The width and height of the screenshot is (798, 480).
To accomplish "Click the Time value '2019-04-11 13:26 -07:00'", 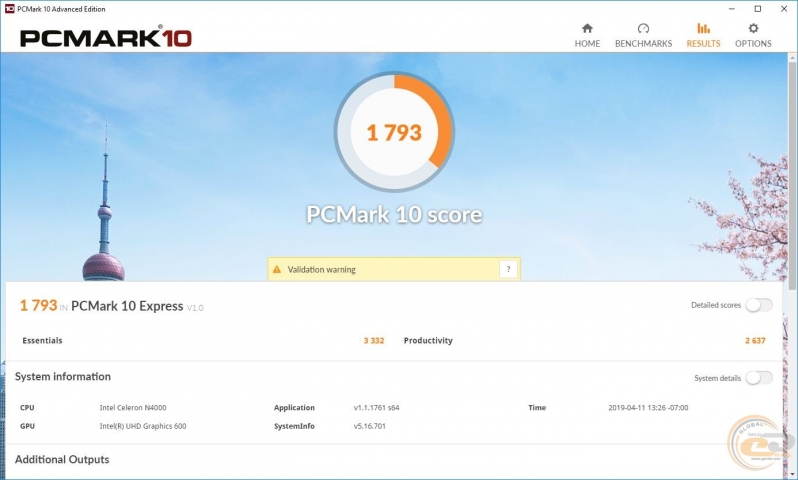I will pyautogui.click(x=648, y=408).
